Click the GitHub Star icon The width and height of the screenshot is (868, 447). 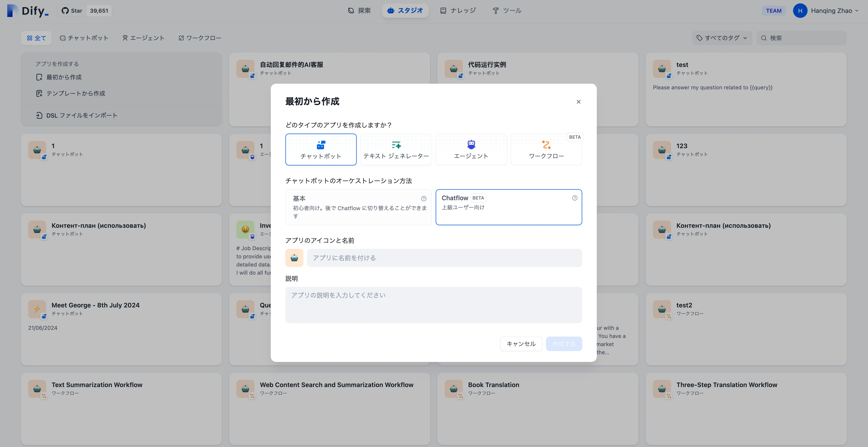[65, 11]
